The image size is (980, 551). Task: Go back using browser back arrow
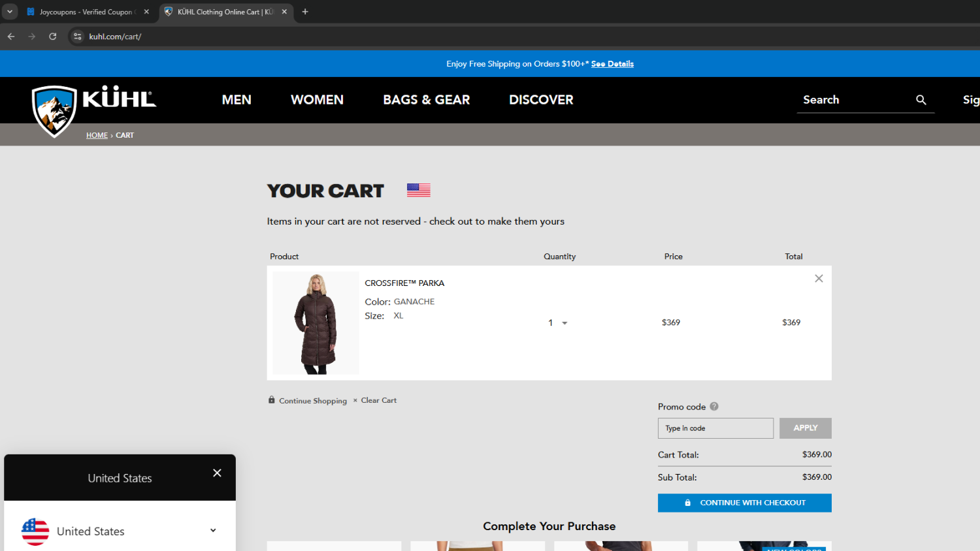11,37
